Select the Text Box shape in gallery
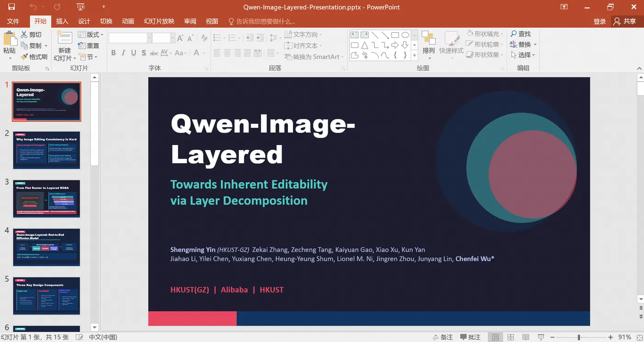The height and width of the screenshot is (342, 644). point(355,35)
